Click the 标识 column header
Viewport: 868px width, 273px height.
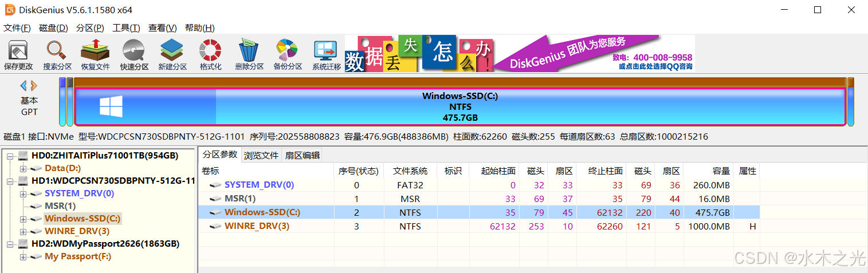coord(453,171)
